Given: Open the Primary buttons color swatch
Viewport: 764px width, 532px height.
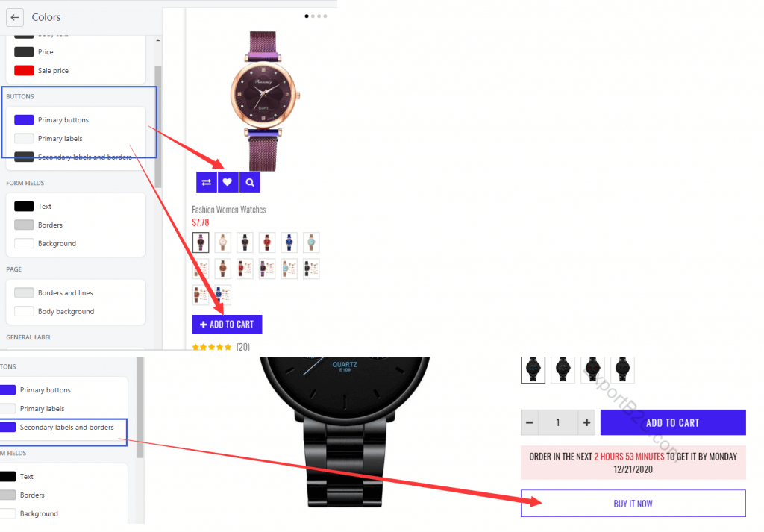Looking at the screenshot, I should point(24,120).
